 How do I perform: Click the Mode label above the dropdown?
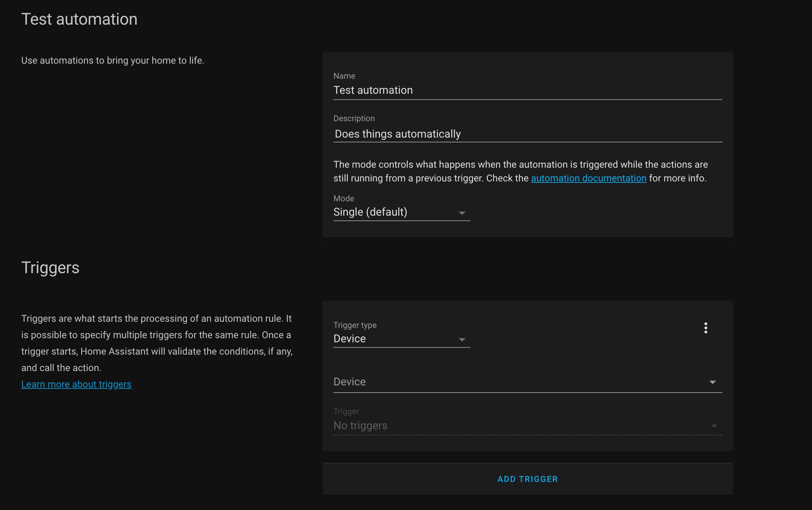[344, 199]
